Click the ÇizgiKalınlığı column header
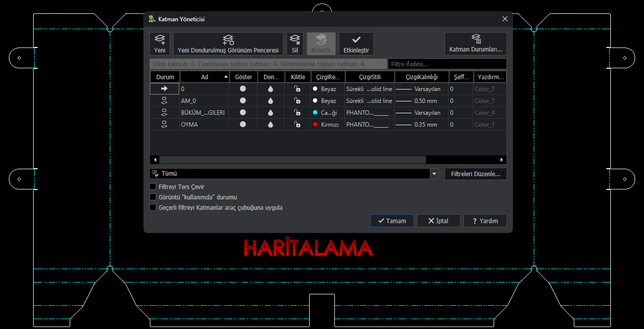The width and height of the screenshot is (644, 329). 421,77
